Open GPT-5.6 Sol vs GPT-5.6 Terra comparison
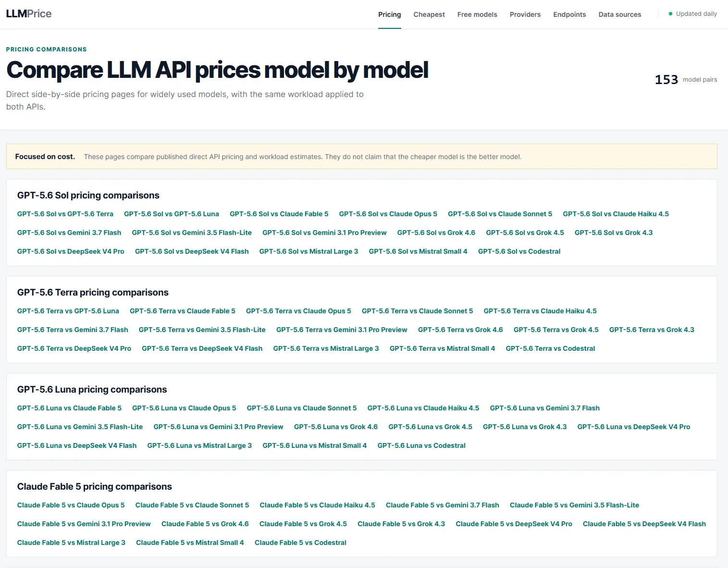 point(65,214)
